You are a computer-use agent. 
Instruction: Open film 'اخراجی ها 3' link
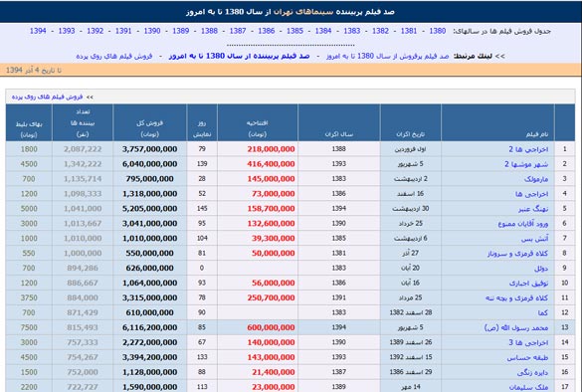coord(528,342)
